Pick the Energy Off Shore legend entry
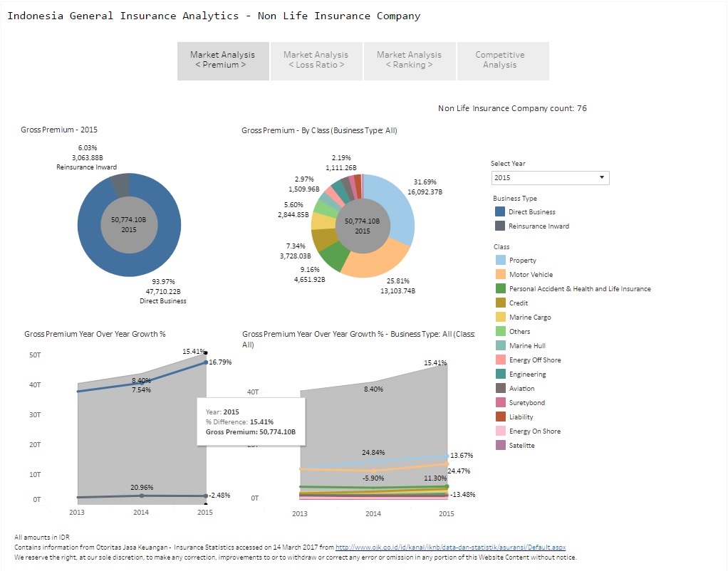 click(500, 360)
